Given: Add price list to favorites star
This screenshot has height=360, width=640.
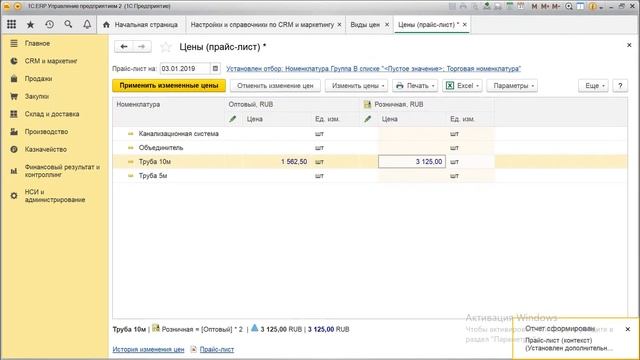Looking at the screenshot, I should pos(166,47).
